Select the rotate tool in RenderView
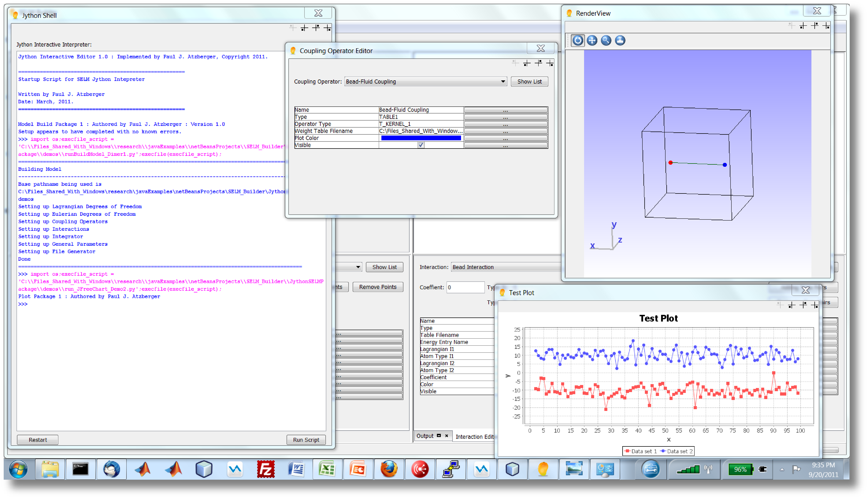The height and width of the screenshot is (498, 868). point(578,40)
